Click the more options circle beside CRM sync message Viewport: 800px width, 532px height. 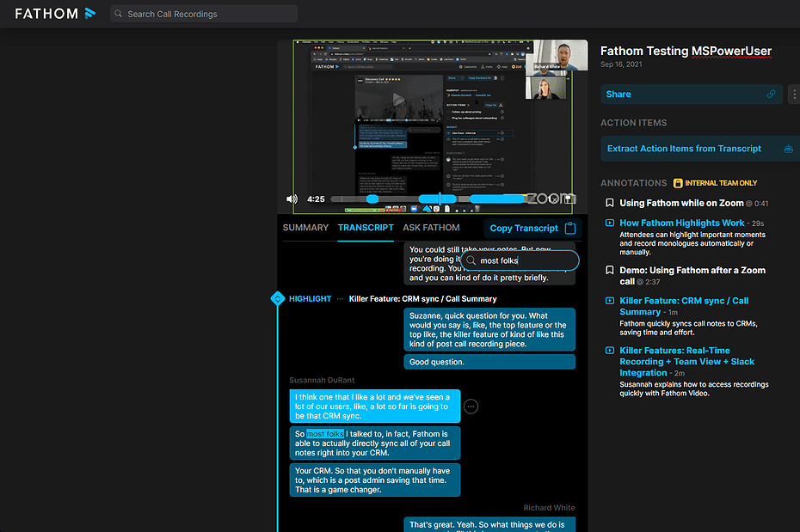471,407
